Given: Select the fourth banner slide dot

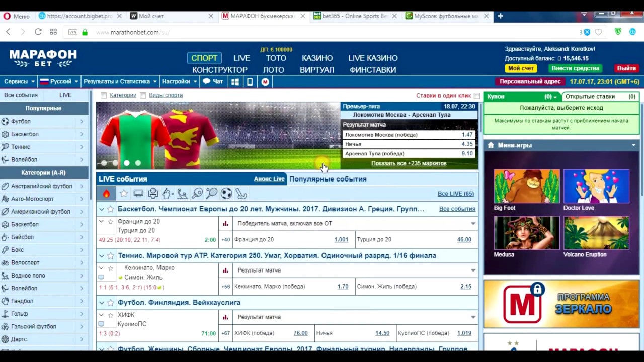Looking at the screenshot, I should pyautogui.click(x=138, y=163).
